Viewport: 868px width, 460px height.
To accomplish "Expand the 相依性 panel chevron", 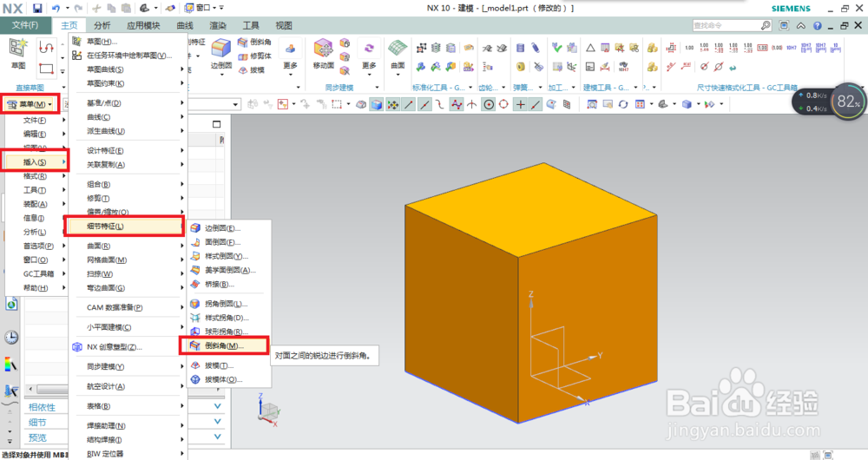I will [218, 406].
